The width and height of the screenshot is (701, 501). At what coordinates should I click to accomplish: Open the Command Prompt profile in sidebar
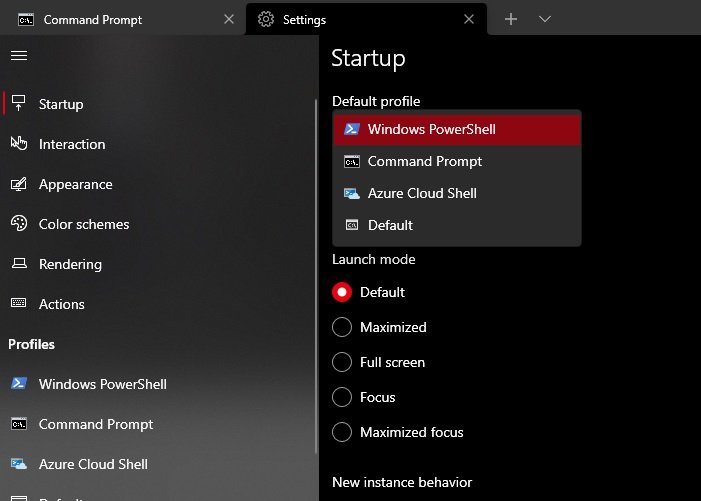pyautogui.click(x=96, y=424)
